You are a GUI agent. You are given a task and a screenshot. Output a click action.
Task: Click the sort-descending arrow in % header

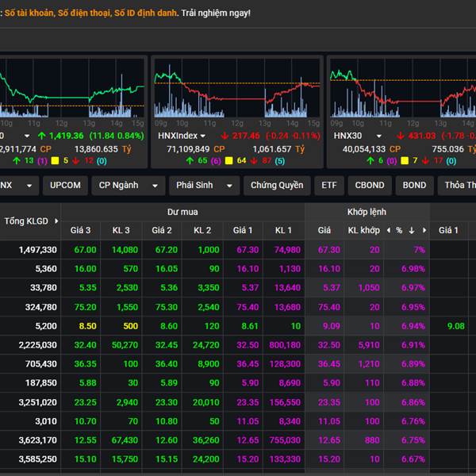pyautogui.click(x=412, y=230)
